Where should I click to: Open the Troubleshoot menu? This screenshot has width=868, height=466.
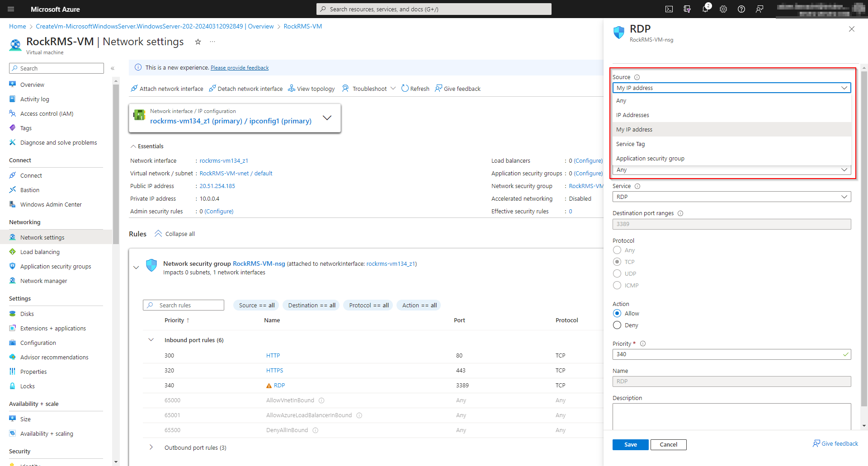click(x=368, y=88)
